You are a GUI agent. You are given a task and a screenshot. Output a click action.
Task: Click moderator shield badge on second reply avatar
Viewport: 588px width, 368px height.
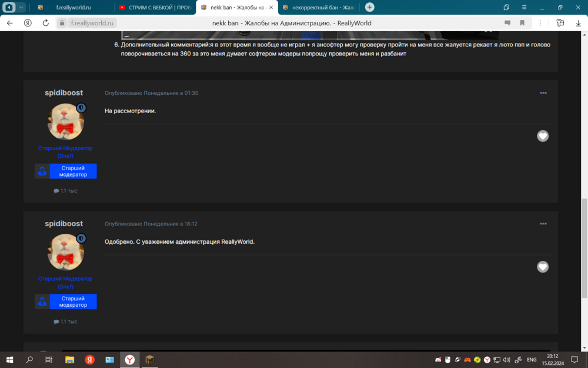point(81,238)
